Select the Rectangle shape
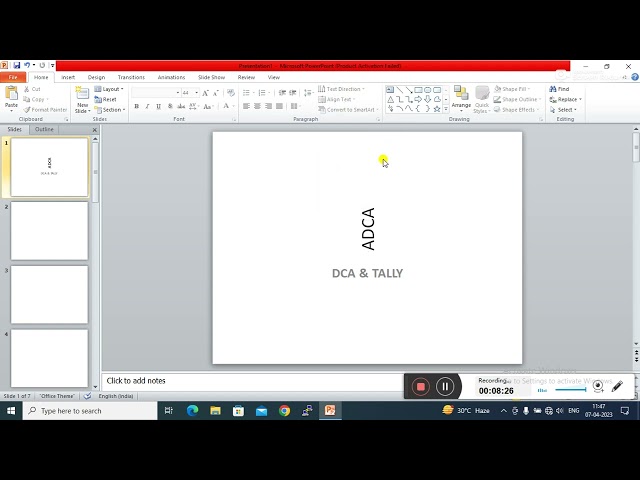Viewport: 640px width, 480px height. tap(418, 90)
